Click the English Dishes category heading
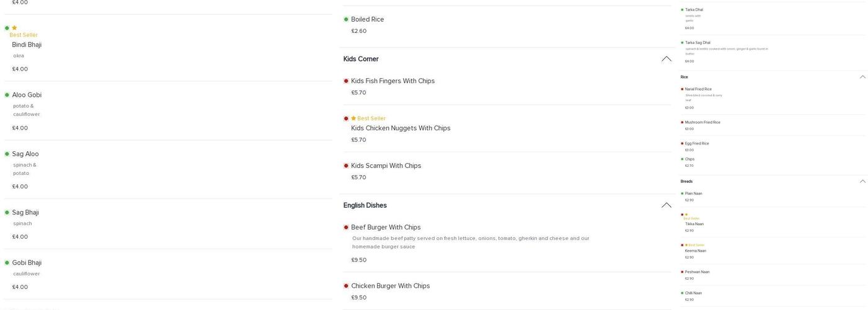 365,205
